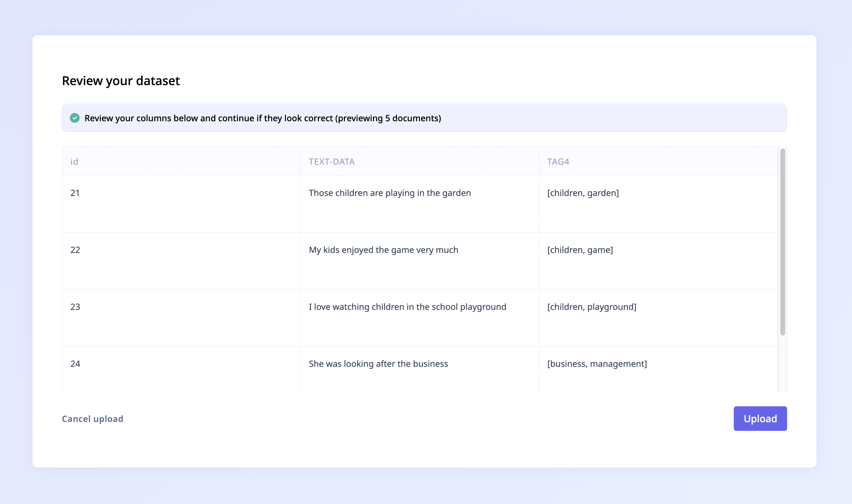Click the school playground sentence cell
Viewport: 852px width, 504px height.
click(x=407, y=307)
